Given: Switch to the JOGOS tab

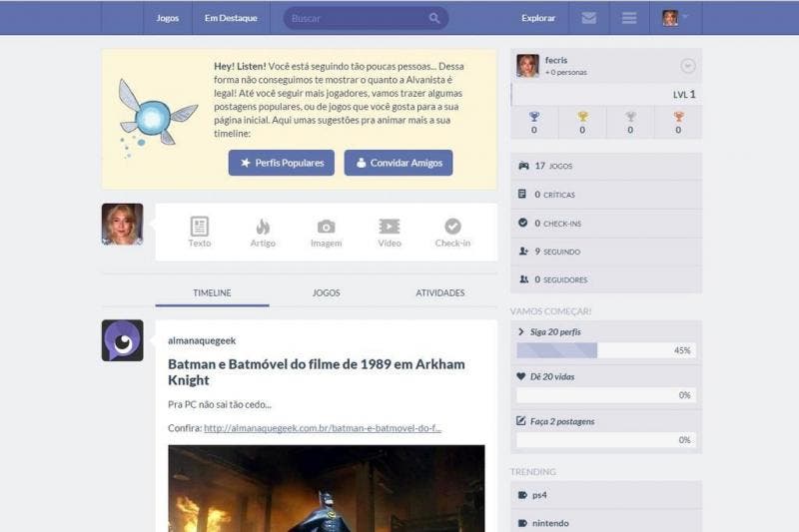Looking at the screenshot, I should [x=327, y=292].
